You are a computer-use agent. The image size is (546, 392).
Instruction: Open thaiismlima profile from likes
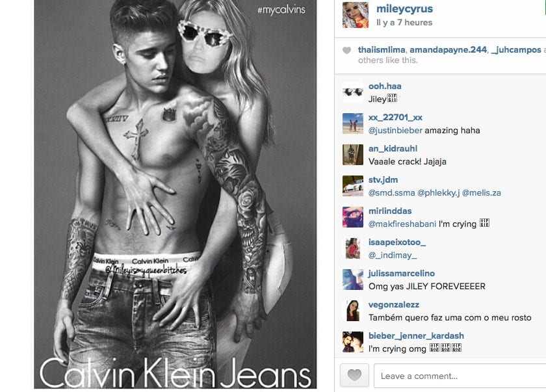pyautogui.click(x=382, y=50)
